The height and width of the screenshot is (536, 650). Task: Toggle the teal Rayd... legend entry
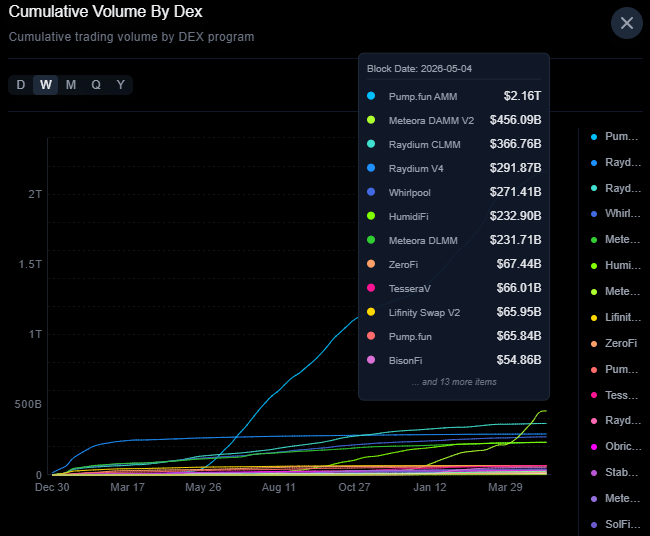pyautogui.click(x=615, y=188)
